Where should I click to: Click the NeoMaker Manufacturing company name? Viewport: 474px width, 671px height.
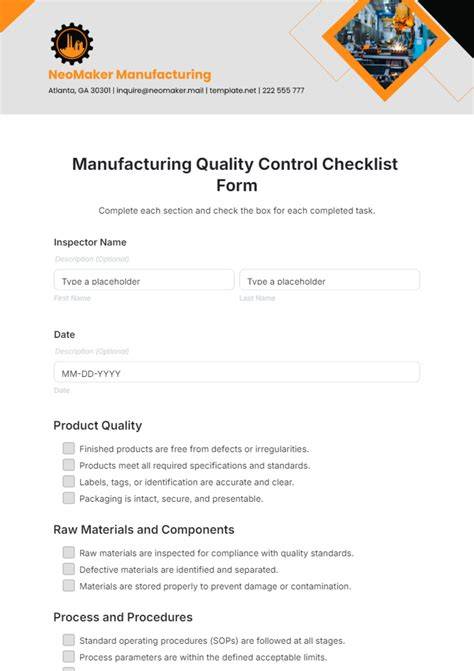click(130, 74)
